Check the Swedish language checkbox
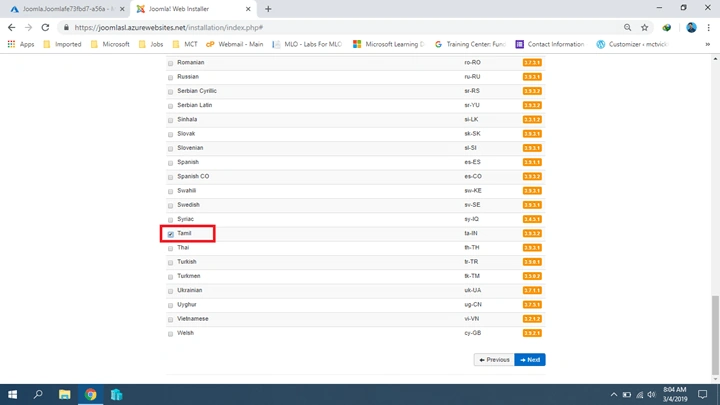 [x=170, y=206]
